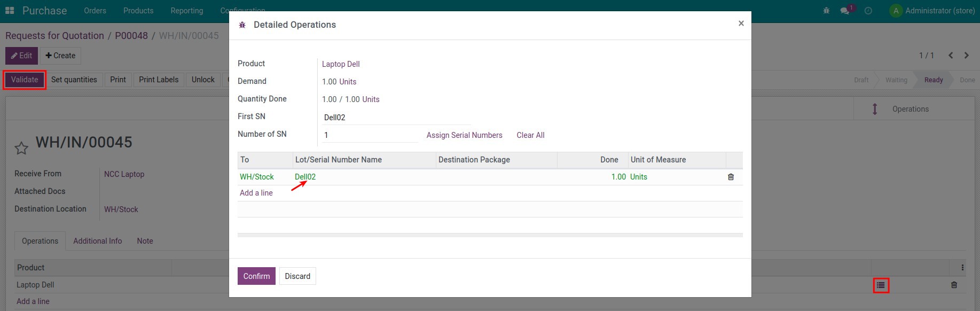Confirm the detailed operations
This screenshot has height=311, width=980.
tap(256, 276)
